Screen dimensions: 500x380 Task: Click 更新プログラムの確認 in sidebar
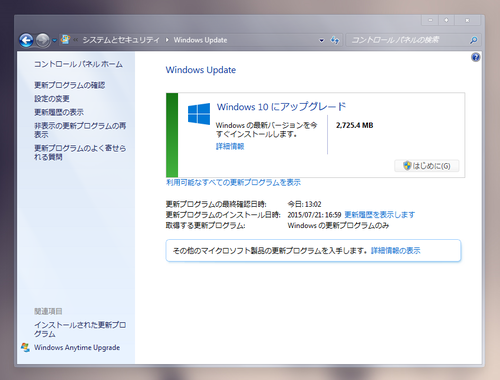(x=69, y=85)
